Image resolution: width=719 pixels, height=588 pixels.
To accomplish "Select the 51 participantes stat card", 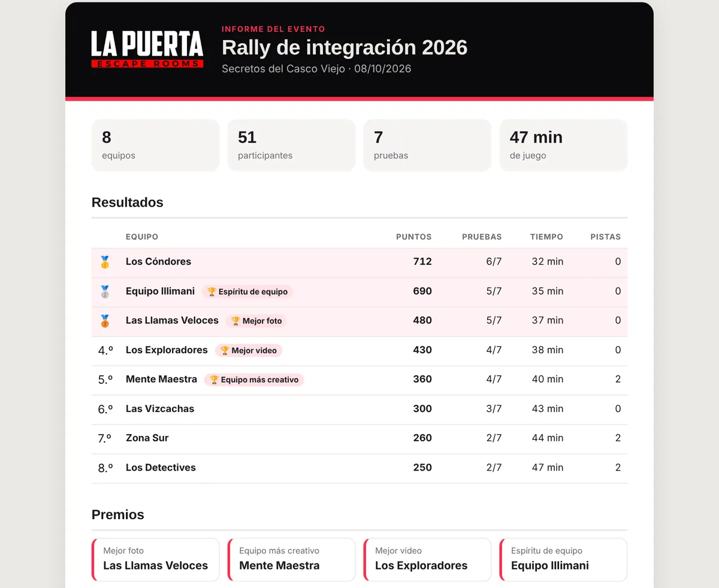I will click(292, 145).
